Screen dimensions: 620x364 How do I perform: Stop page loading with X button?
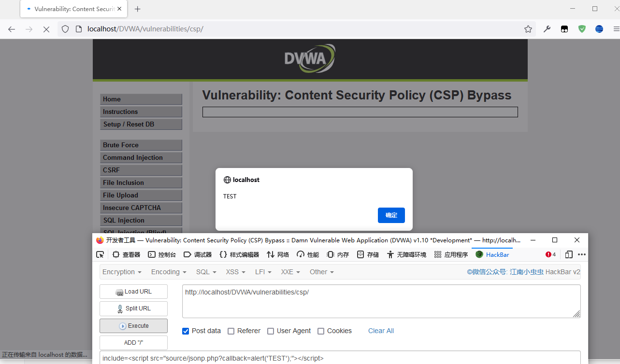(x=46, y=29)
